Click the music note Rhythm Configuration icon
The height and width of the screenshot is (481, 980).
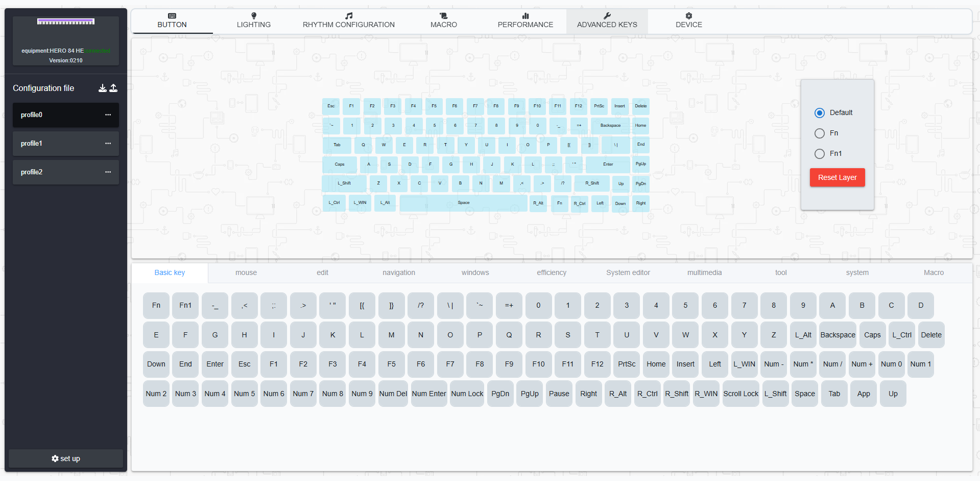coord(349,16)
